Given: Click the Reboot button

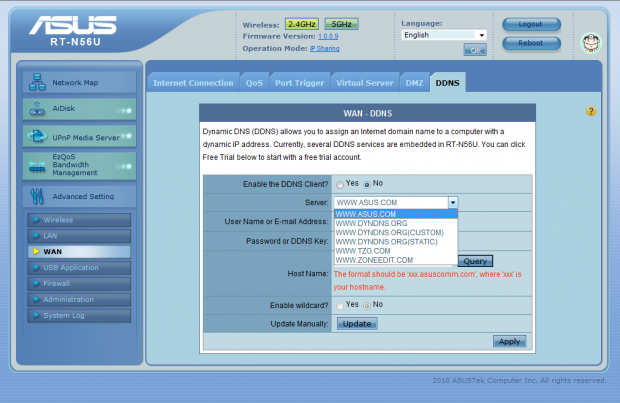Looking at the screenshot, I should [x=531, y=43].
